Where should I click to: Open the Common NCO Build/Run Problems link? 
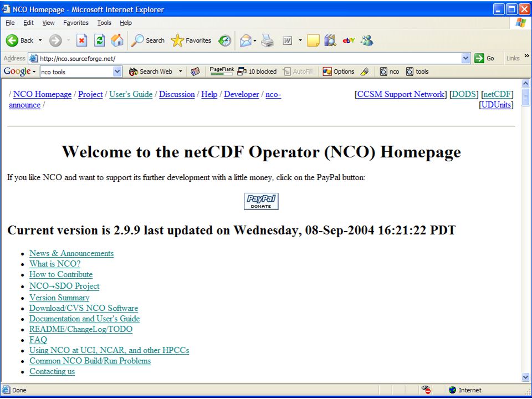click(x=90, y=361)
